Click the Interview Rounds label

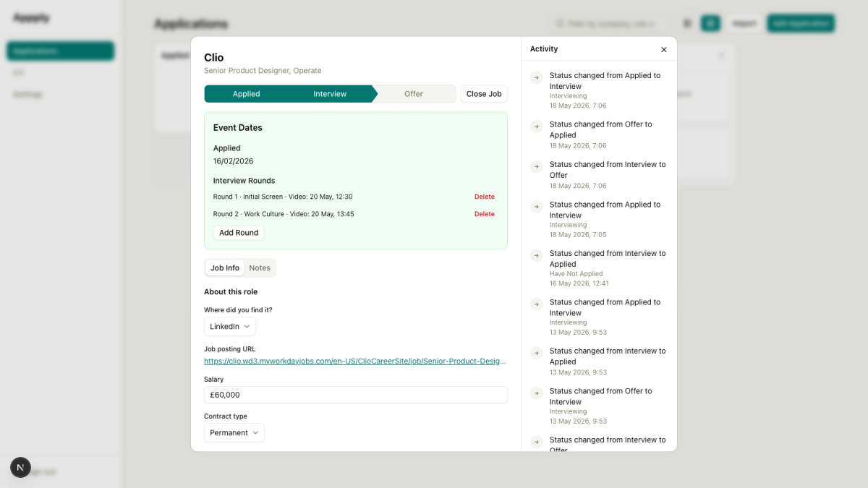click(x=244, y=181)
